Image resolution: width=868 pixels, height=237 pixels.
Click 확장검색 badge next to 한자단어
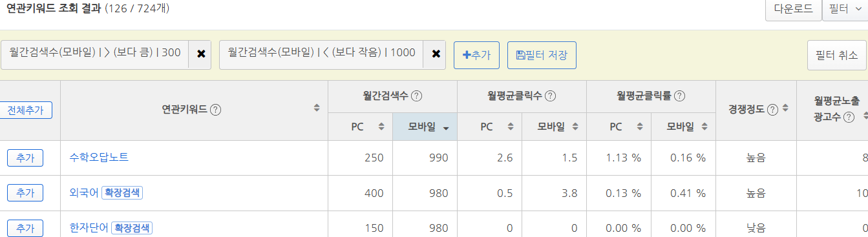point(132,227)
